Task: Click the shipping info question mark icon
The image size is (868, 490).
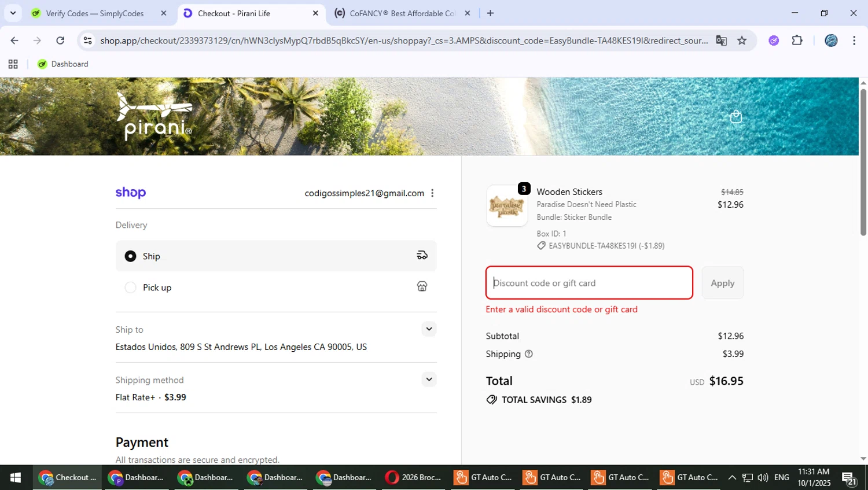Action: (x=528, y=354)
